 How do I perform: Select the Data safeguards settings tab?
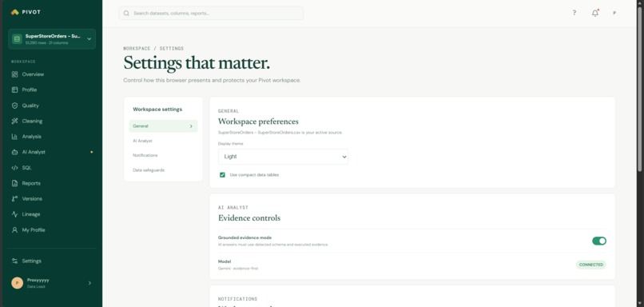(x=163, y=170)
